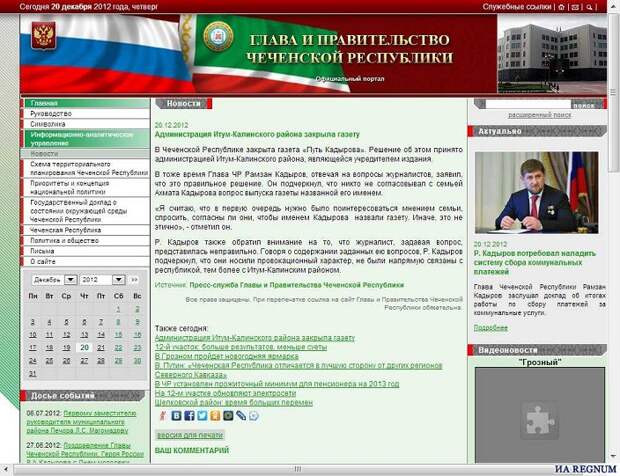Click the Russian coat of arms emblem
The width and height of the screenshot is (620, 476).
[43, 36]
